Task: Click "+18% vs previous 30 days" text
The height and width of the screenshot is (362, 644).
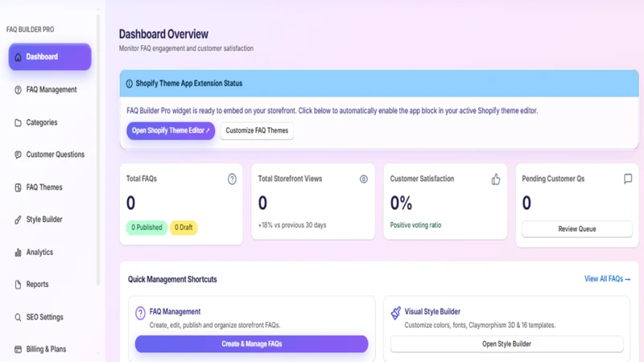Action: [292, 225]
